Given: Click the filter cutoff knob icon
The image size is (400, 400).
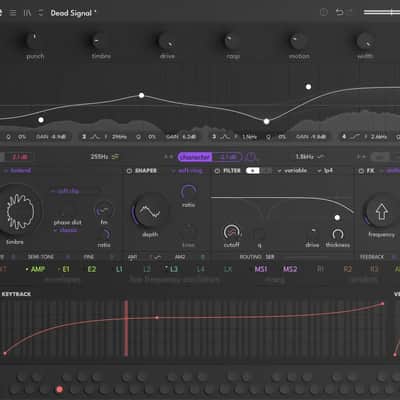Looking at the screenshot, I should click(x=232, y=232).
